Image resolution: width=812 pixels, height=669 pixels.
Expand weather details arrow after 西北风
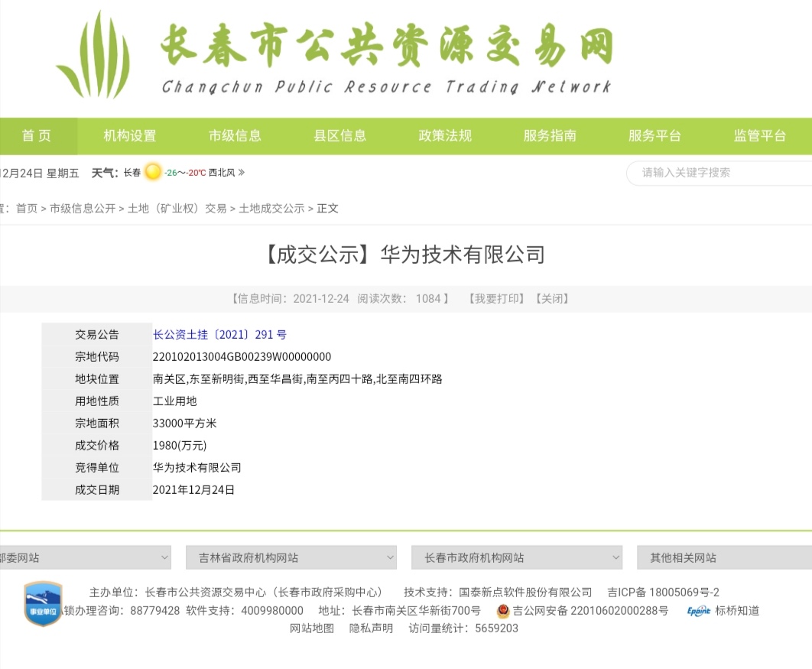click(x=242, y=173)
